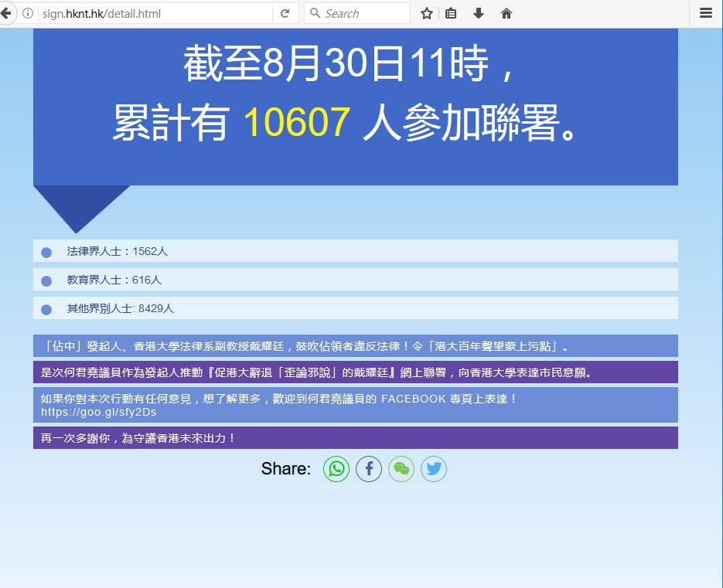This screenshot has height=588, width=723.
Task: Click the Share: label
Action: pyautogui.click(x=286, y=469)
